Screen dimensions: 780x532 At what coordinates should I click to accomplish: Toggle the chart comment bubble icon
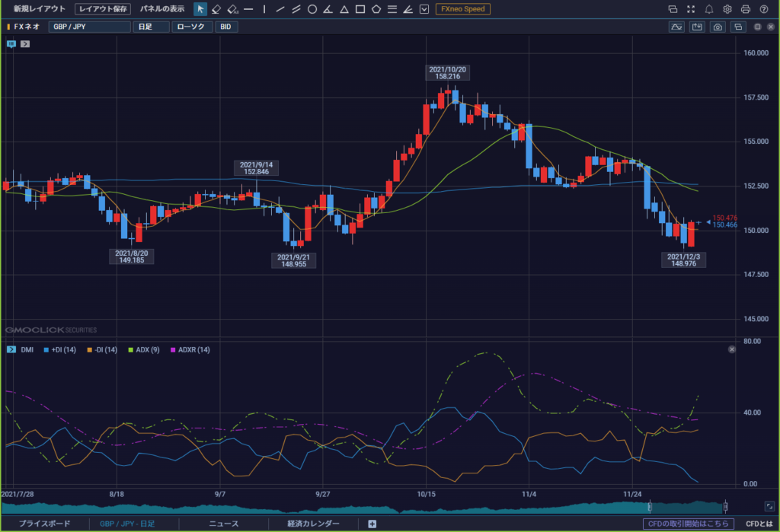[11, 44]
